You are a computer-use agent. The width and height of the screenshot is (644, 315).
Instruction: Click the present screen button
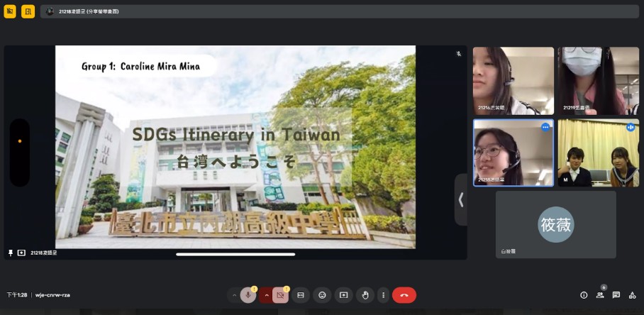click(x=343, y=295)
